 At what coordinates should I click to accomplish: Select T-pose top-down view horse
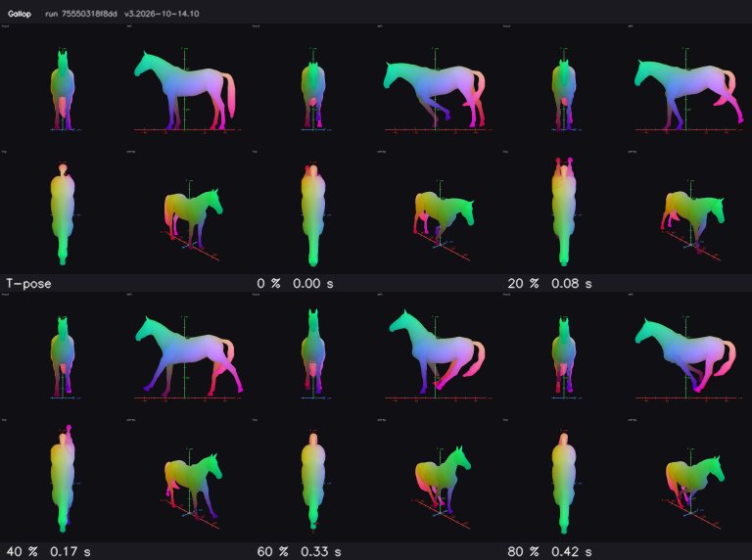point(63,214)
